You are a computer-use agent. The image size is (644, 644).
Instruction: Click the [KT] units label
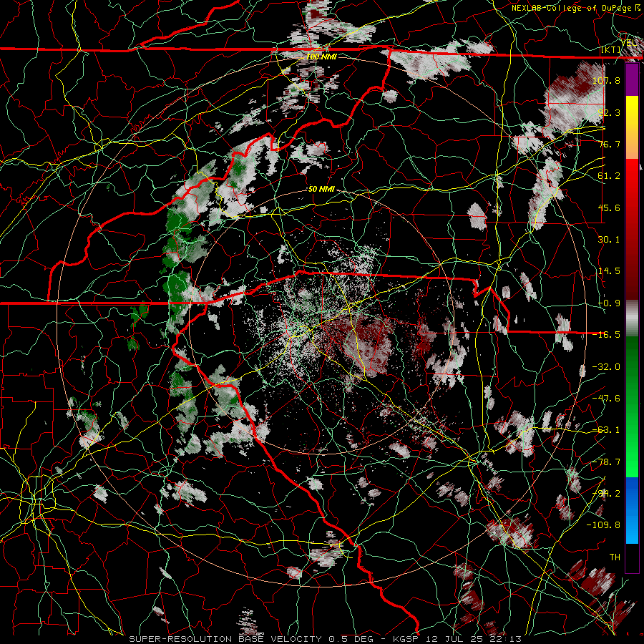coord(611,50)
